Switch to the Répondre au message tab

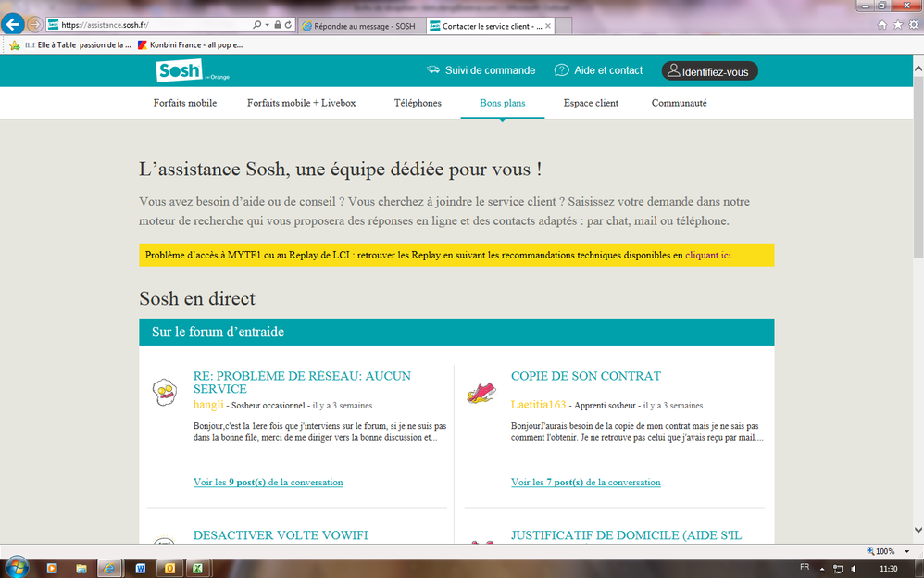coord(360,26)
